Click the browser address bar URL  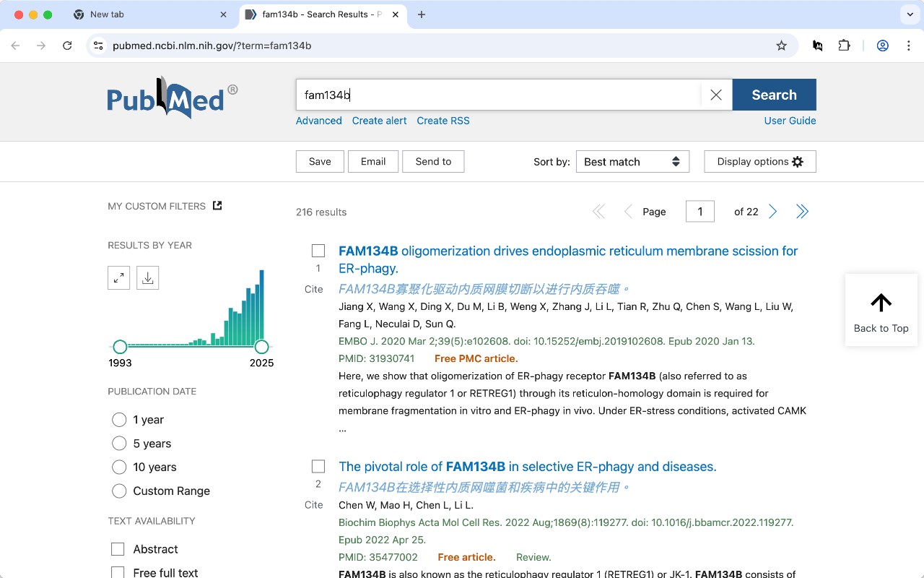212,46
